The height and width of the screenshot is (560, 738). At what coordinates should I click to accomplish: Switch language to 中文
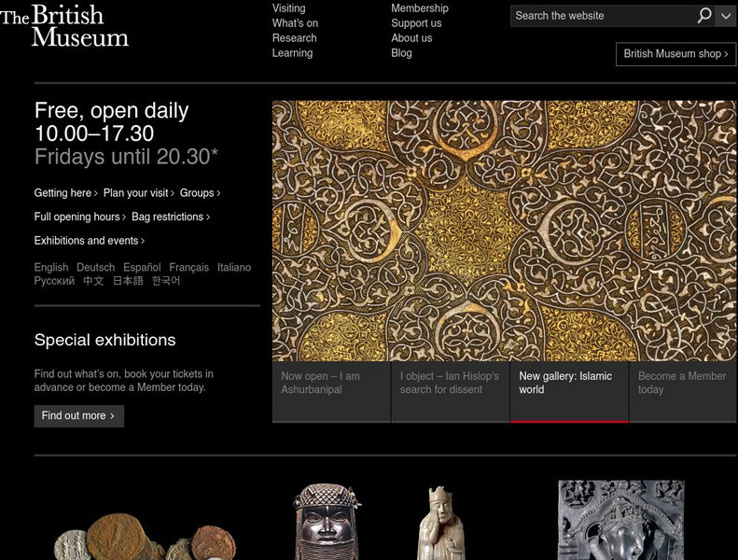pyautogui.click(x=93, y=281)
